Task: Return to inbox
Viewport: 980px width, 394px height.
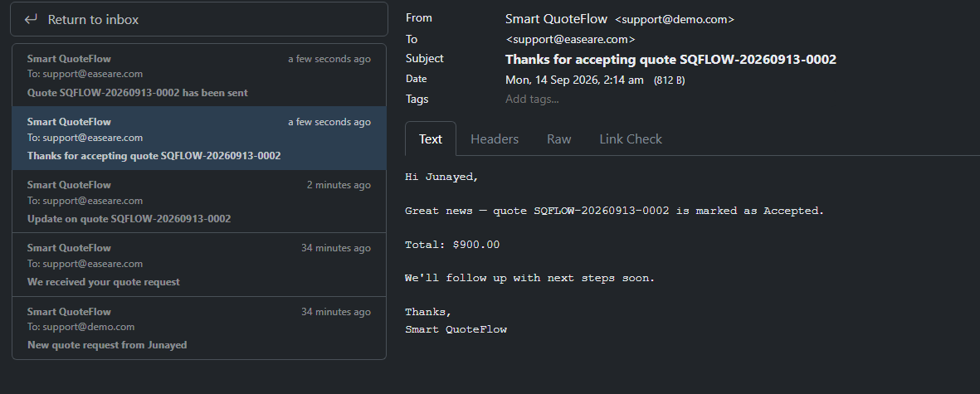Action: click(x=199, y=19)
